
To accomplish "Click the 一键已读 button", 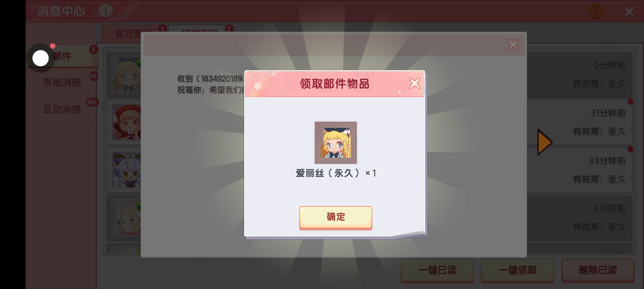I will click(x=437, y=270).
